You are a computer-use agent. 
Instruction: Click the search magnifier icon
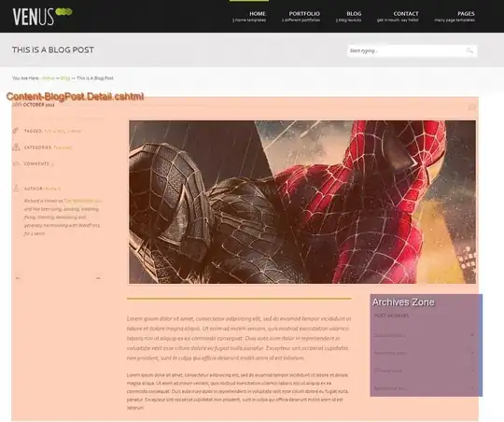[469, 50]
